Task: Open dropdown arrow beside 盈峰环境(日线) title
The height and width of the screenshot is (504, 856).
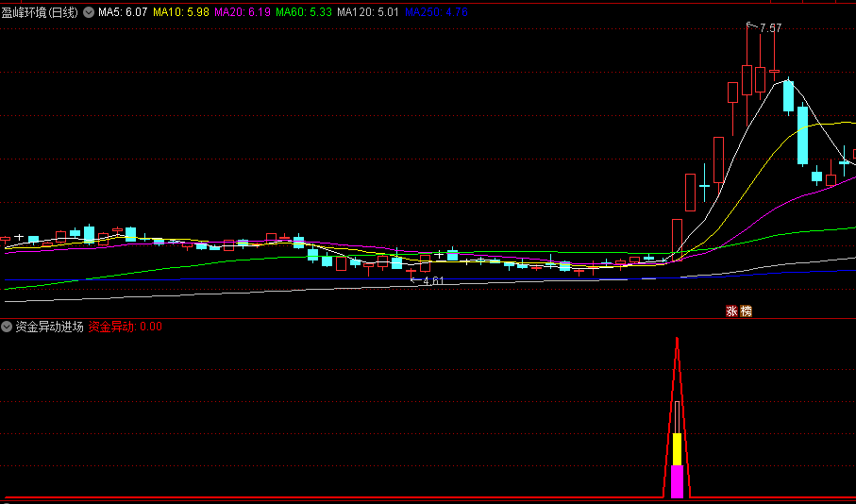Action: point(89,12)
